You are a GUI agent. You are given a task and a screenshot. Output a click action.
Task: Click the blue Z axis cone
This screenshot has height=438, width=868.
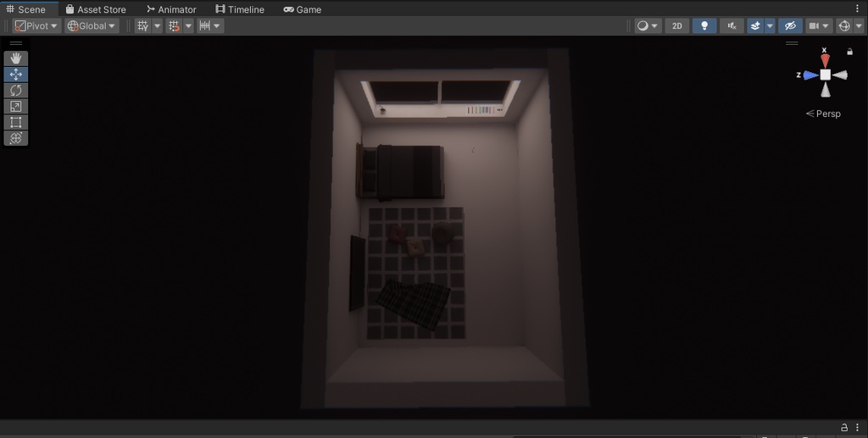coord(811,75)
